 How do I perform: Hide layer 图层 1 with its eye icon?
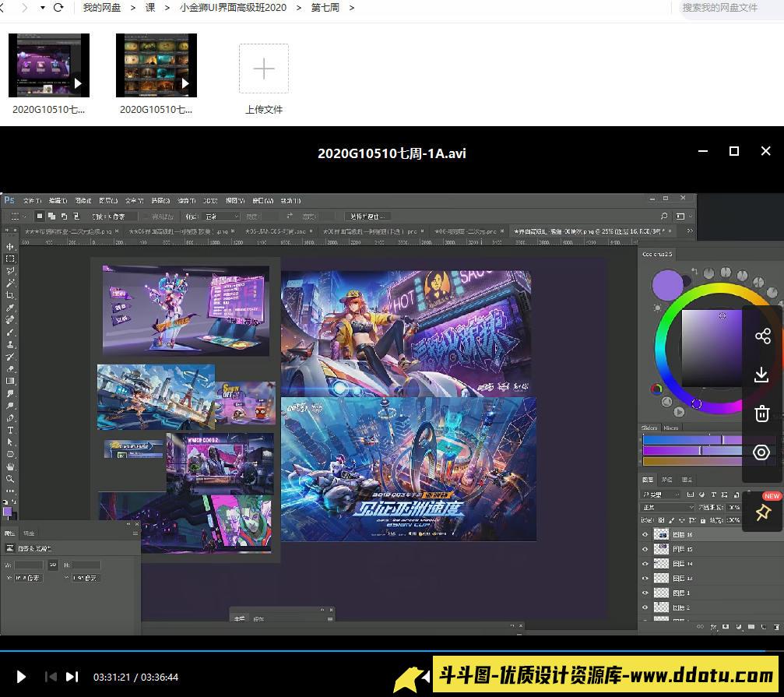645,593
